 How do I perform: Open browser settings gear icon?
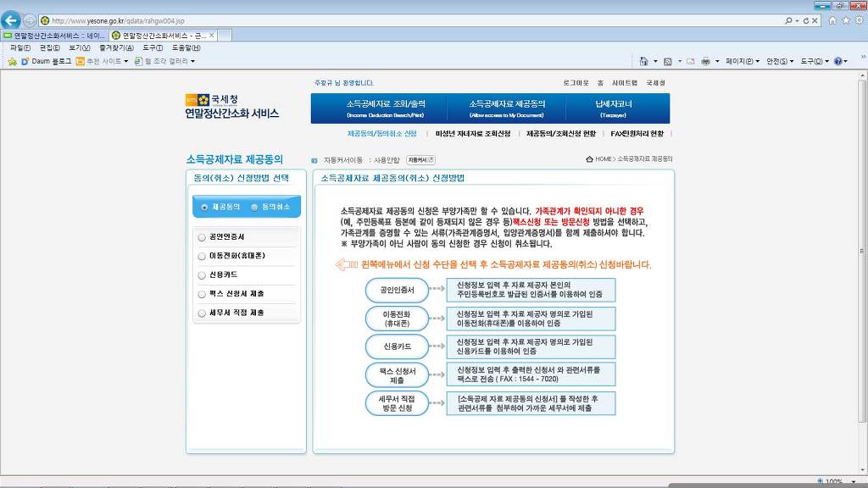click(860, 20)
